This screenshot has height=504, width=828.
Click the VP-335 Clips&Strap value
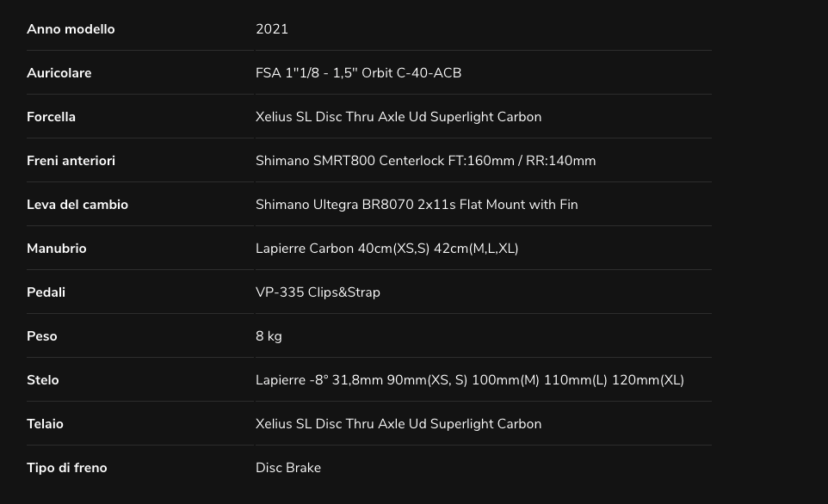pos(318,292)
